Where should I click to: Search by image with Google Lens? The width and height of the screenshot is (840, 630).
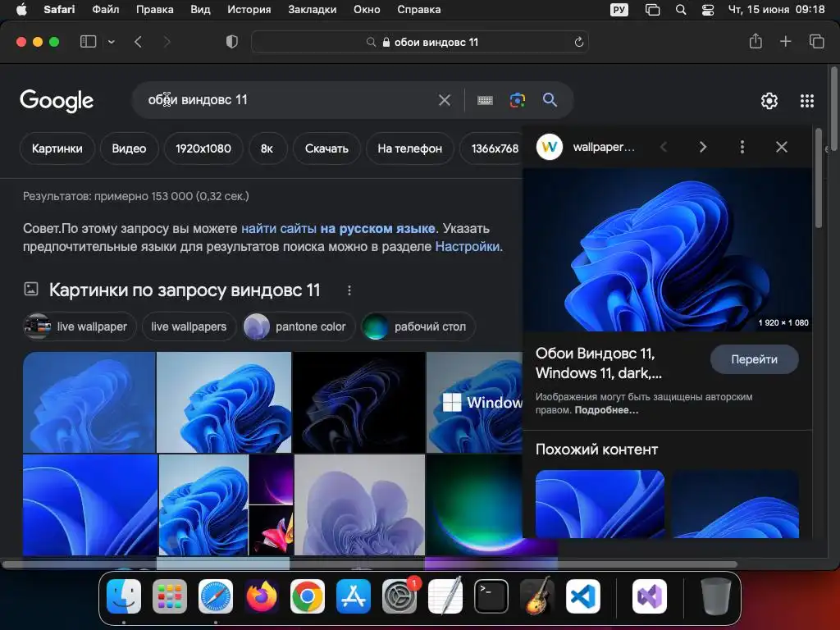[x=517, y=100]
